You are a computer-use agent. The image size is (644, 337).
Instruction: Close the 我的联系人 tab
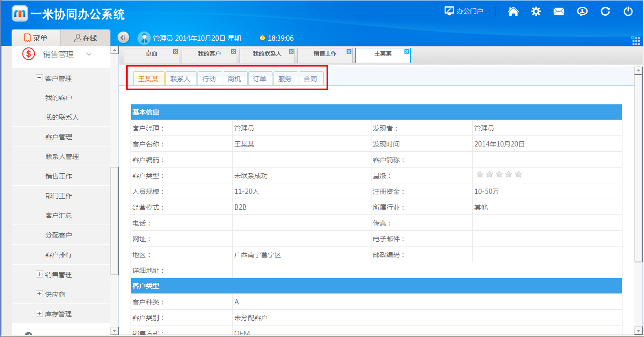tap(291, 51)
